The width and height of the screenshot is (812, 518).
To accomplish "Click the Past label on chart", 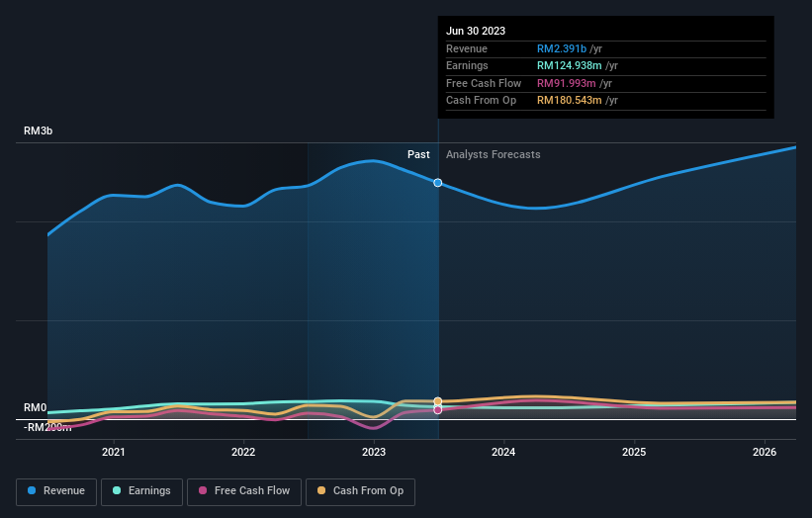I will coord(418,155).
